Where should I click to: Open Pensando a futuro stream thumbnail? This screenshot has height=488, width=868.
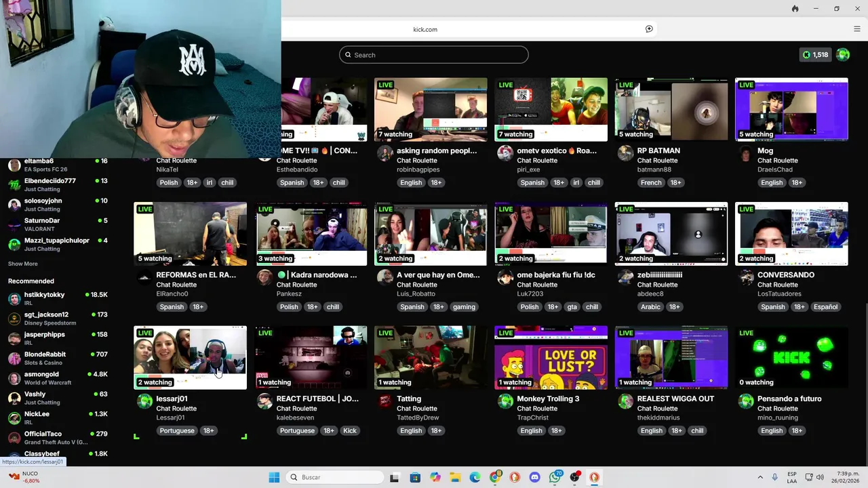pos(791,358)
